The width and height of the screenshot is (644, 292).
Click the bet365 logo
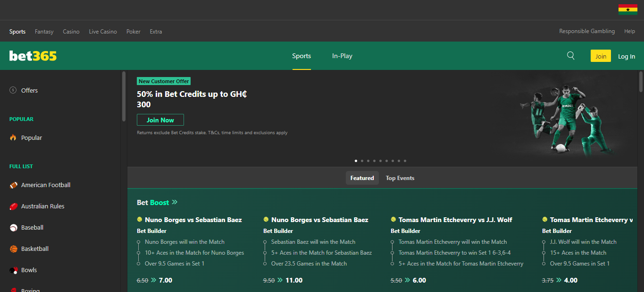pos(33,56)
